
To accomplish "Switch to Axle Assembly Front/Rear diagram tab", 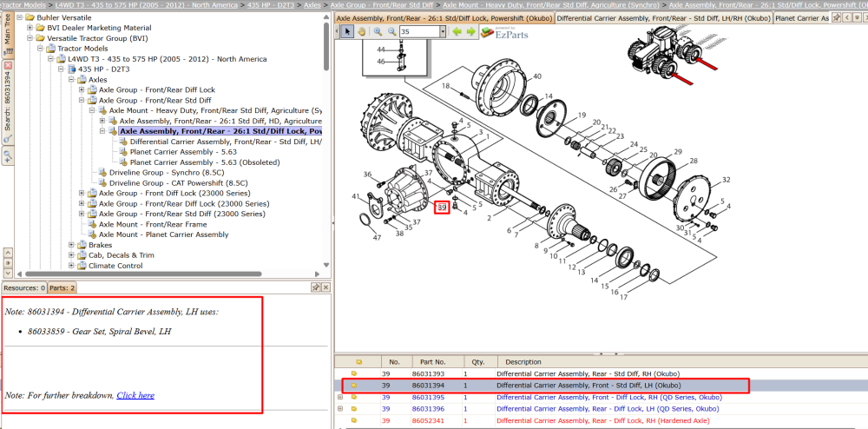I will [x=444, y=18].
